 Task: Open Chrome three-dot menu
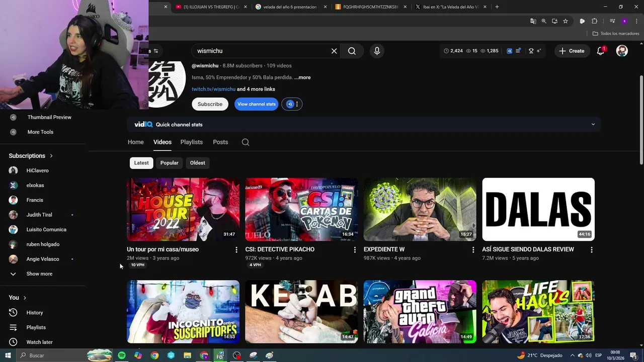636,21
